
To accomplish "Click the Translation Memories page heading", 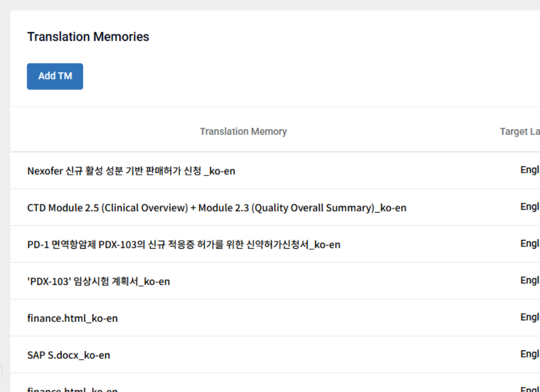I will [88, 37].
